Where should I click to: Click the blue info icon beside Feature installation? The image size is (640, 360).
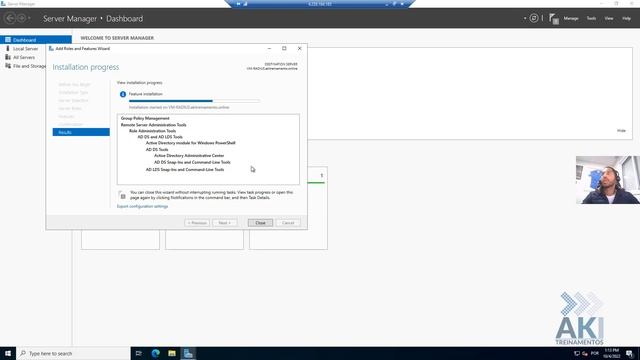[x=123, y=94]
